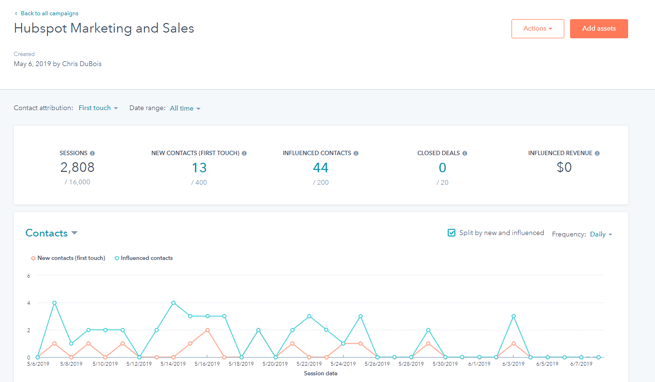Click the / 16,000 sessions goal
The image size is (655, 382).
77,182
